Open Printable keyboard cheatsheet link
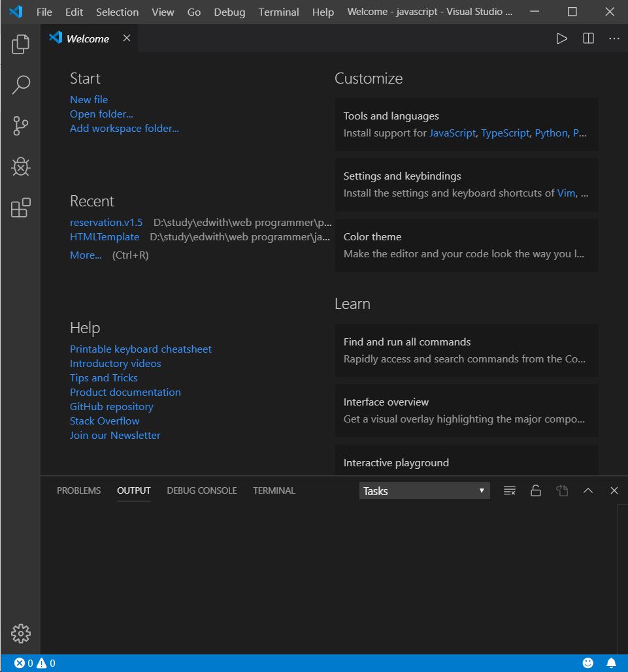This screenshot has height=672, width=628. 140,349
